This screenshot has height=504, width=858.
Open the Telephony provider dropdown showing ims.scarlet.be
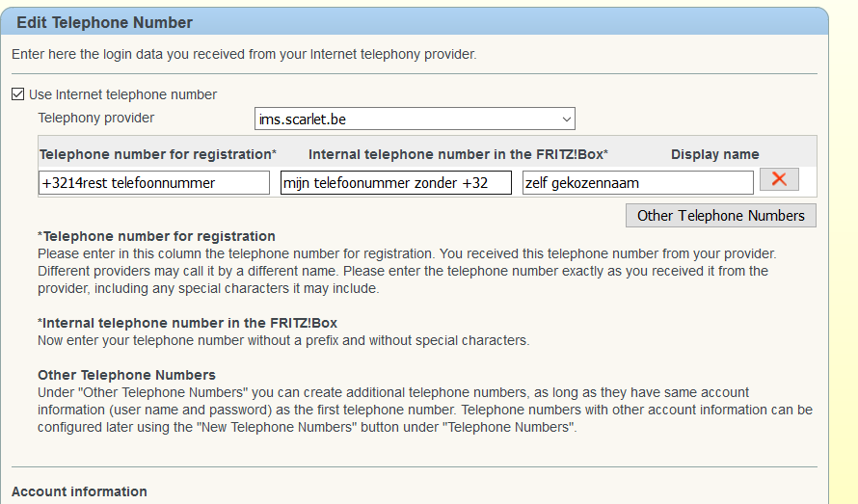[x=415, y=119]
